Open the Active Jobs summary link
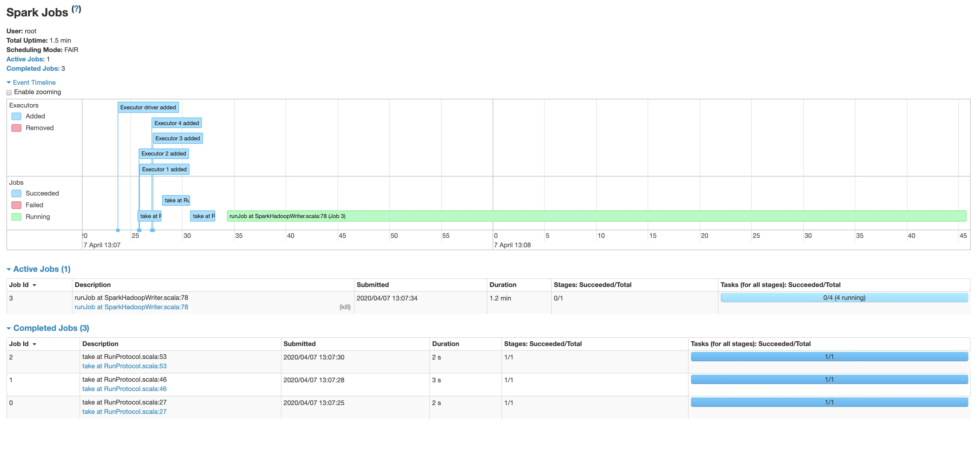 coord(25,59)
